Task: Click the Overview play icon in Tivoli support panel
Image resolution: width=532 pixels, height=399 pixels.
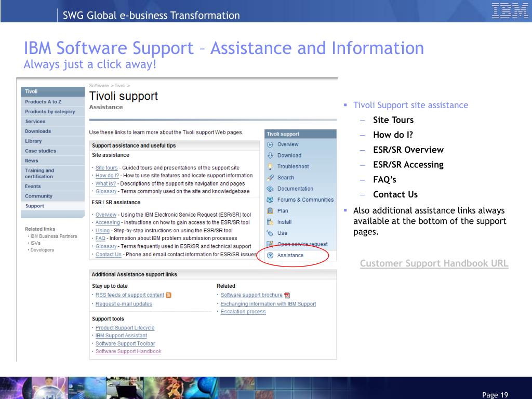Action: [x=270, y=144]
